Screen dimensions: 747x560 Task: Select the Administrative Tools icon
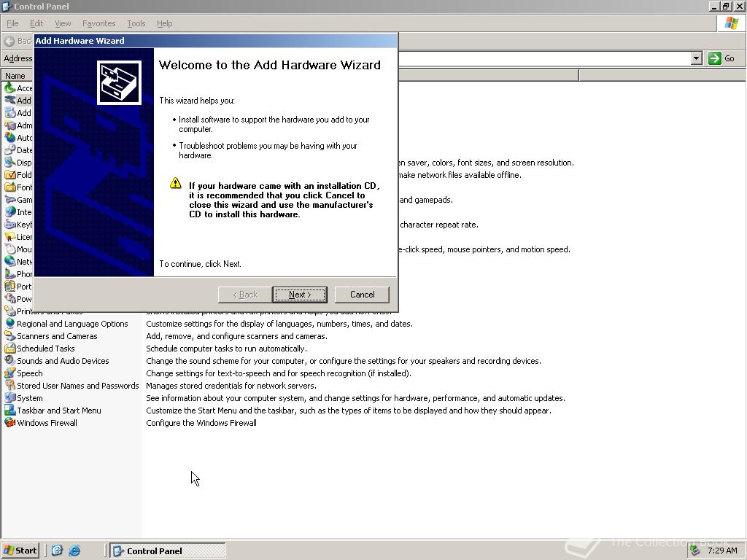(x=10, y=125)
